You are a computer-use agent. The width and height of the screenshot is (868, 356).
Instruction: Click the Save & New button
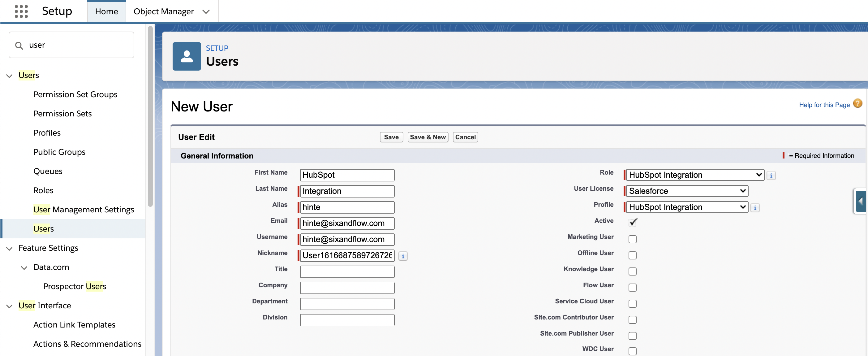(x=428, y=137)
